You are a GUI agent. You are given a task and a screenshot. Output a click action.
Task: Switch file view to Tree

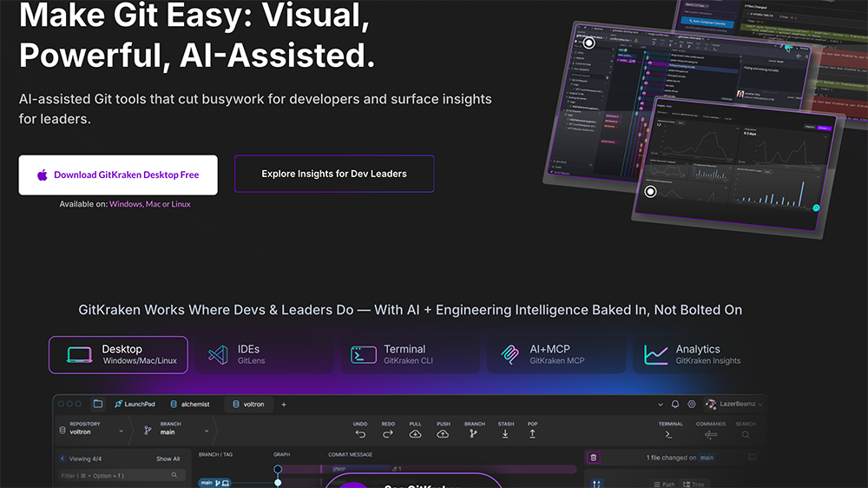pos(694,485)
